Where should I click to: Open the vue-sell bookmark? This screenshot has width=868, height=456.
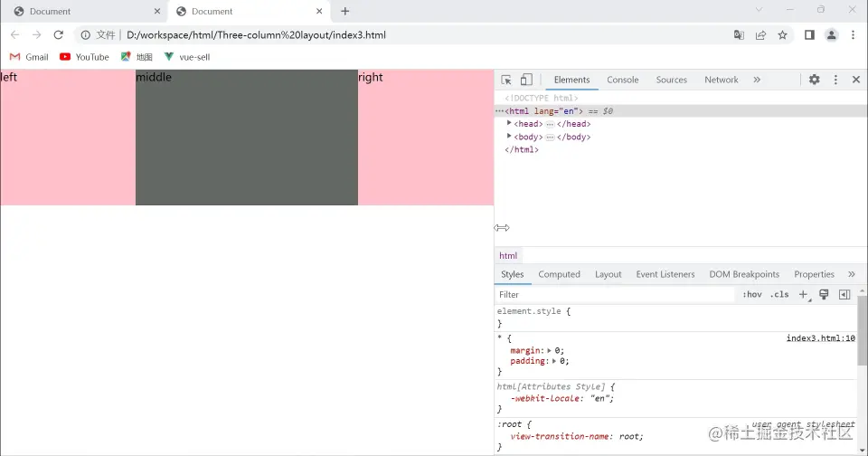187,57
